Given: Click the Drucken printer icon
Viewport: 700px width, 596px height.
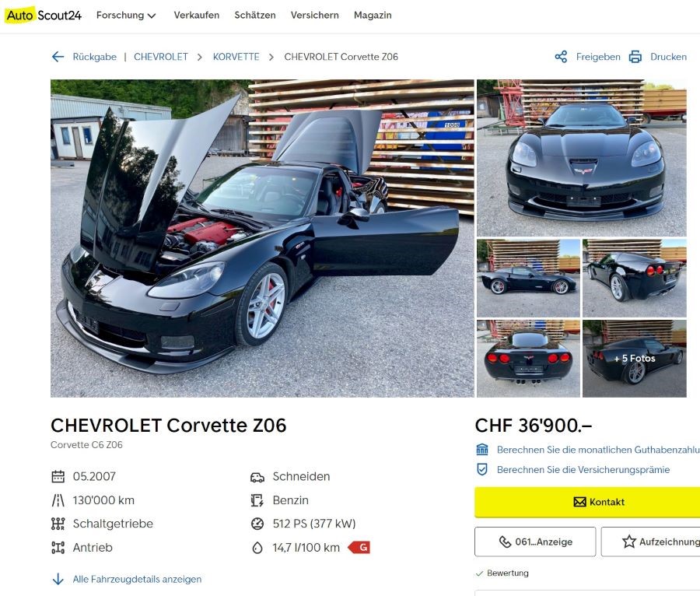Looking at the screenshot, I should pyautogui.click(x=635, y=57).
